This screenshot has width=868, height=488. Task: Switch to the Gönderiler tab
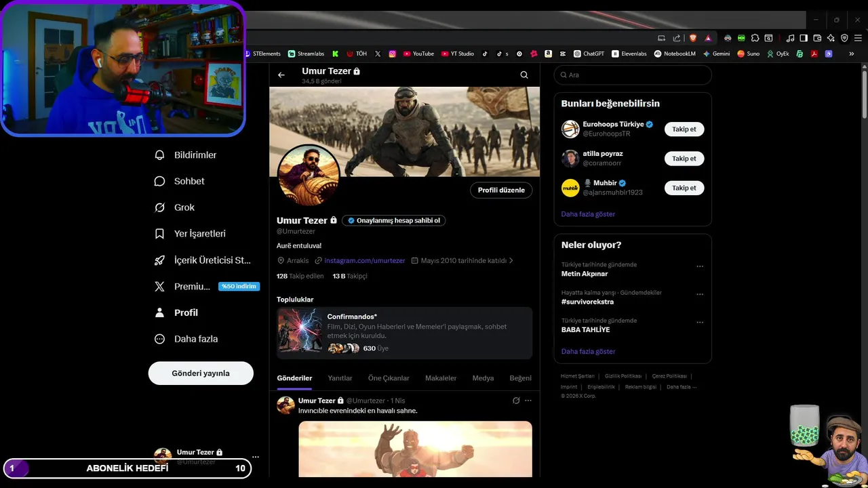pos(294,378)
